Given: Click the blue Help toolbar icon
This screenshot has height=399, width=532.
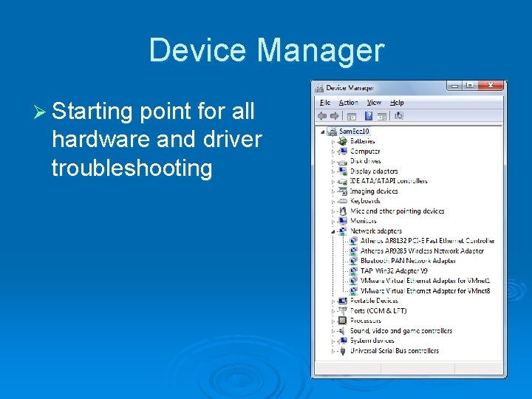Looking at the screenshot, I should [369, 117].
